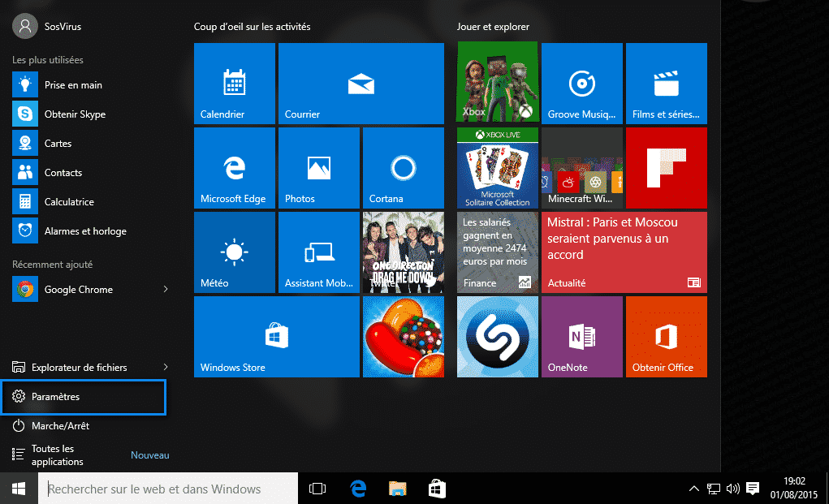The image size is (829, 504).
Task: Launch Microsoft Edge from its tile
Action: point(234,168)
